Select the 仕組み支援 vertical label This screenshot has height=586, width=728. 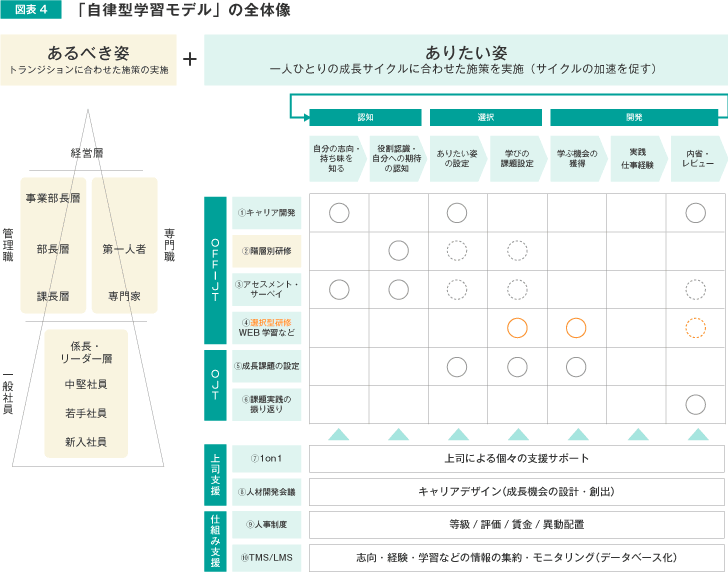[x=215, y=541]
